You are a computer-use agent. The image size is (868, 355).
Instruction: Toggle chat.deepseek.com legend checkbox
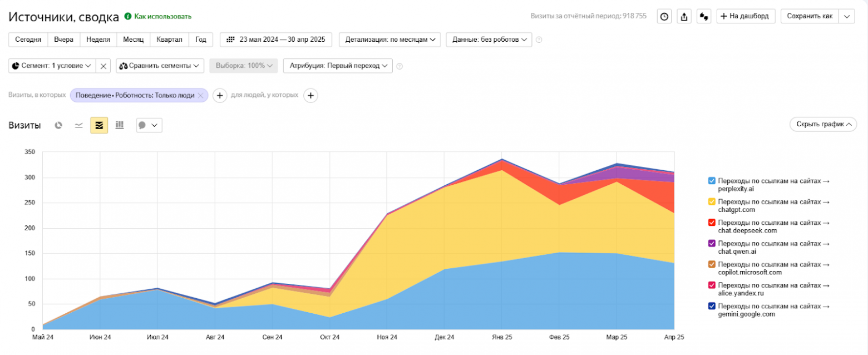[712, 223]
